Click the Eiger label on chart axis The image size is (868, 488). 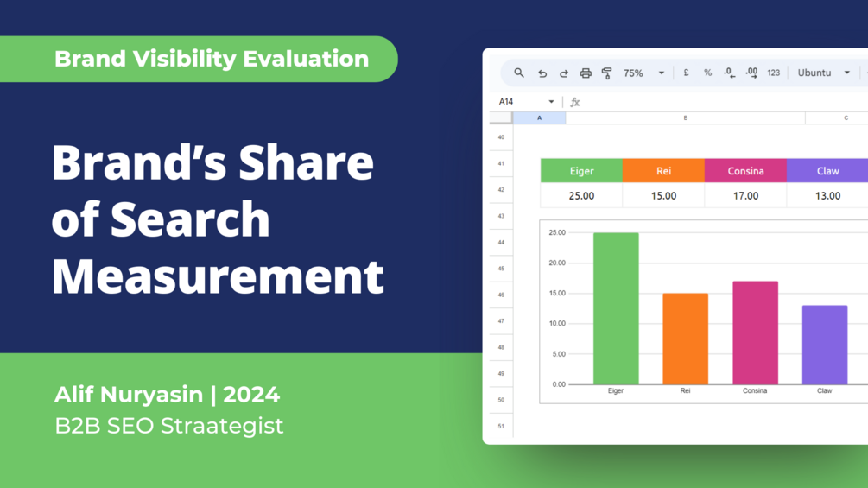click(616, 390)
